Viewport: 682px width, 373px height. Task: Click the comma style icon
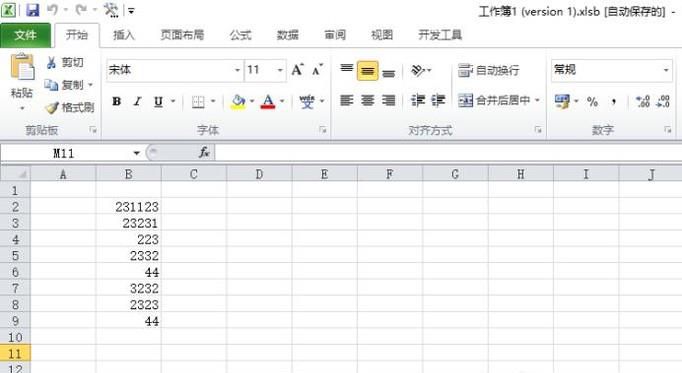pos(613,102)
